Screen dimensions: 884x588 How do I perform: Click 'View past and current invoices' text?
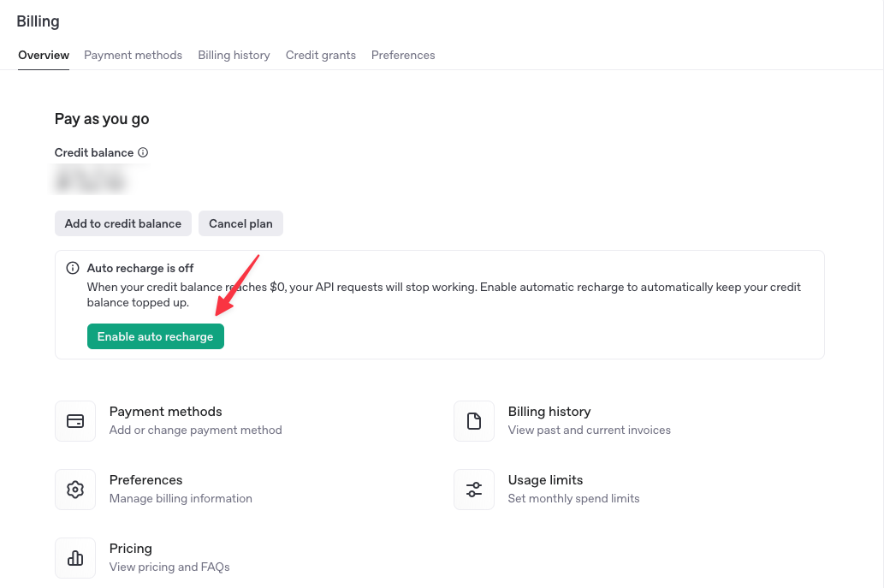[x=589, y=431]
